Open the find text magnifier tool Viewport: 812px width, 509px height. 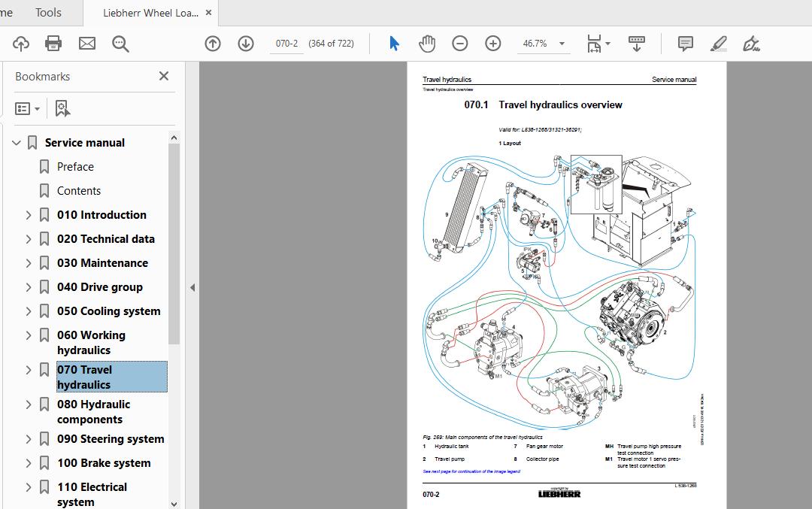120,44
